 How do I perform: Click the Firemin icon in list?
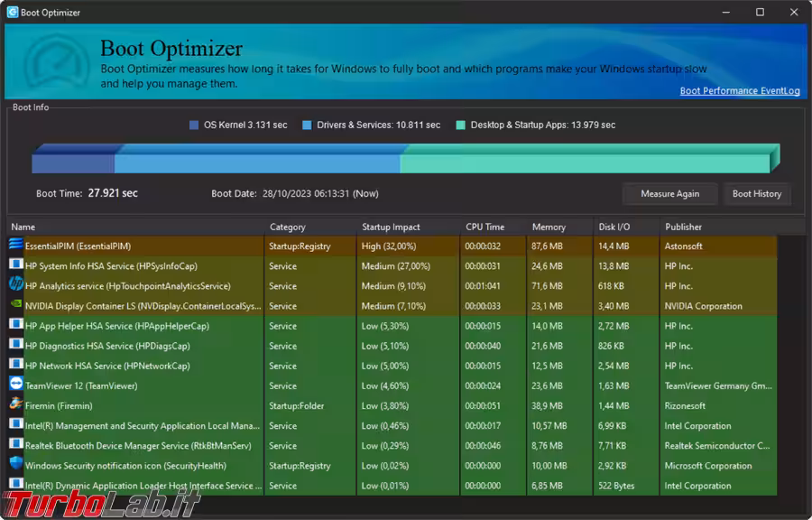click(x=15, y=405)
